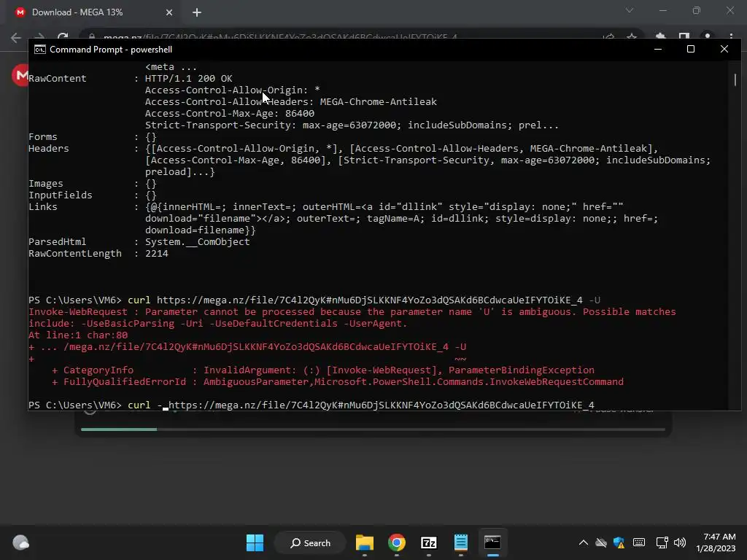Open the weather widget on the taskbar
The height and width of the screenshot is (560, 747).
20,542
